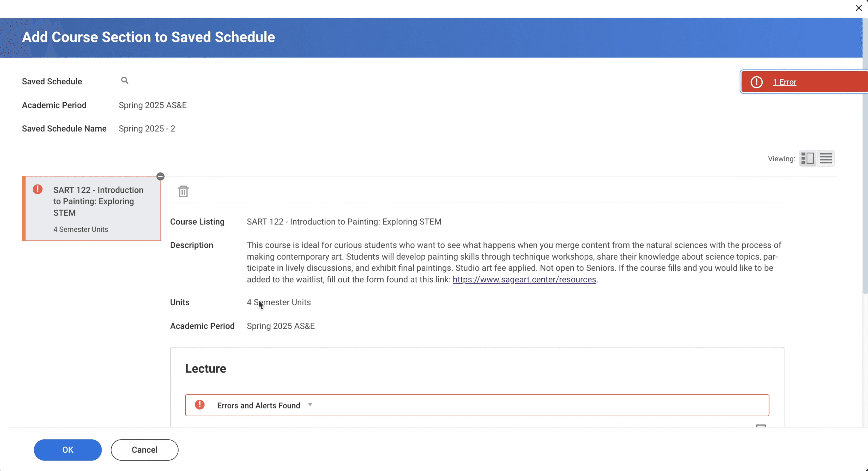This screenshot has height=471, width=868.
Task: Expand the Errors and Alerts Found arrow
Action: tap(310, 405)
